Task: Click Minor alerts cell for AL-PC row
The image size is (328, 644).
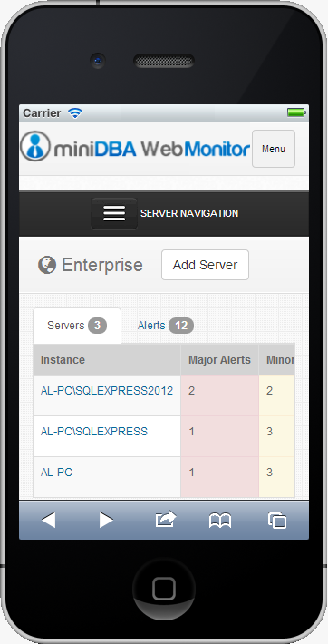Action: pos(277,477)
